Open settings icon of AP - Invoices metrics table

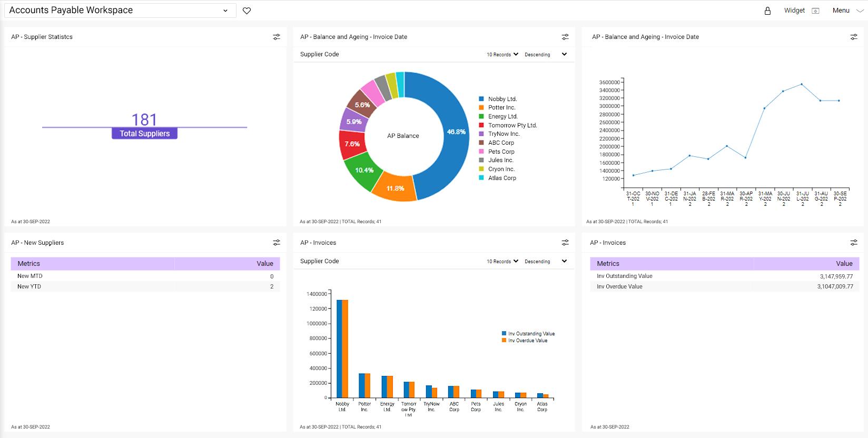[854, 243]
